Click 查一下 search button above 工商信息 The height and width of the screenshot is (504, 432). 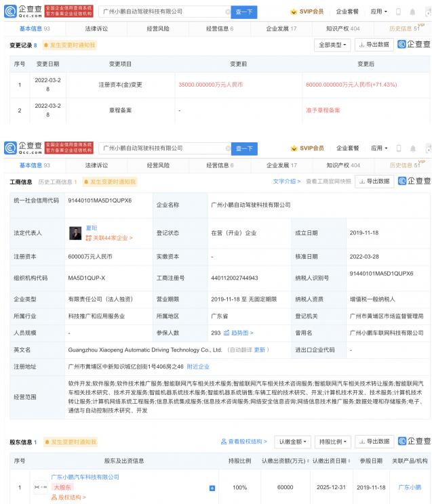point(244,148)
